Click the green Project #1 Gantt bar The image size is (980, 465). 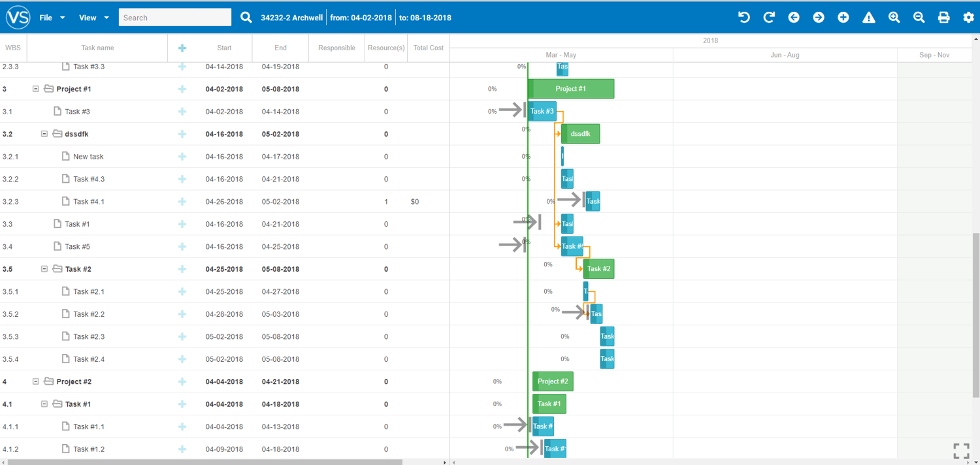(x=570, y=89)
